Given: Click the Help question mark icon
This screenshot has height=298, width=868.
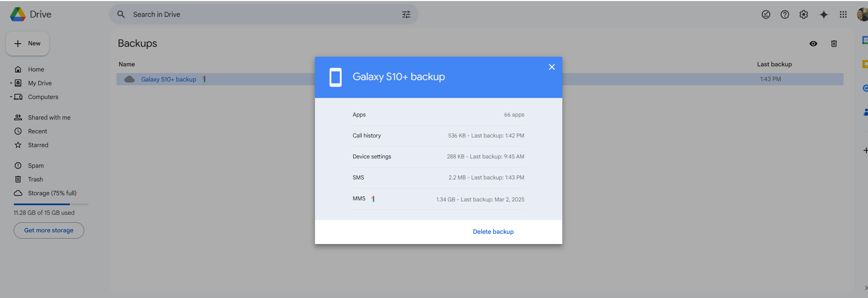Looking at the screenshot, I should 785,14.
